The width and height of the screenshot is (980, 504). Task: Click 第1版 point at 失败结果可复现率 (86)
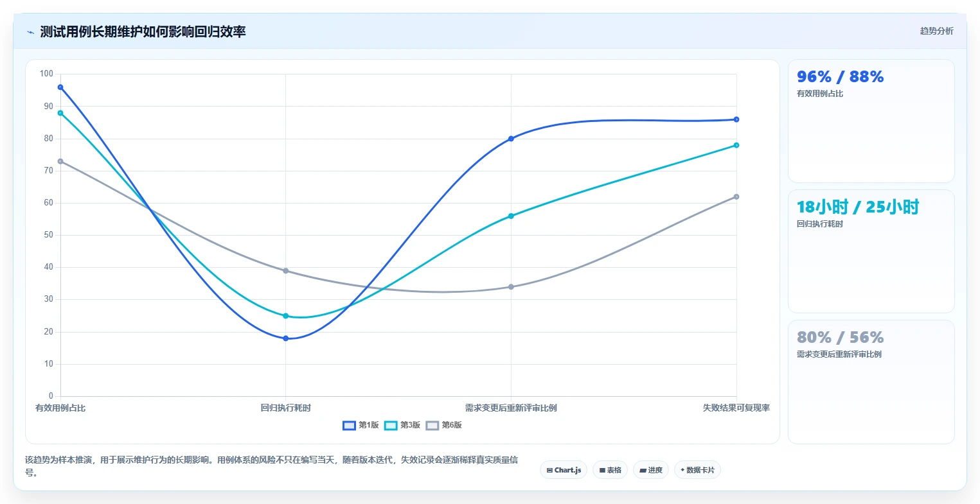(x=736, y=119)
